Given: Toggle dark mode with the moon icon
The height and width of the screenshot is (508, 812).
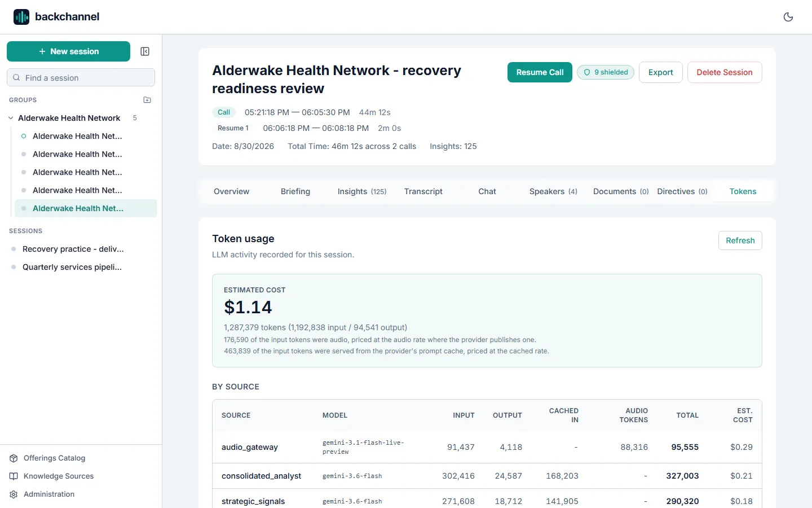Looking at the screenshot, I should point(788,17).
